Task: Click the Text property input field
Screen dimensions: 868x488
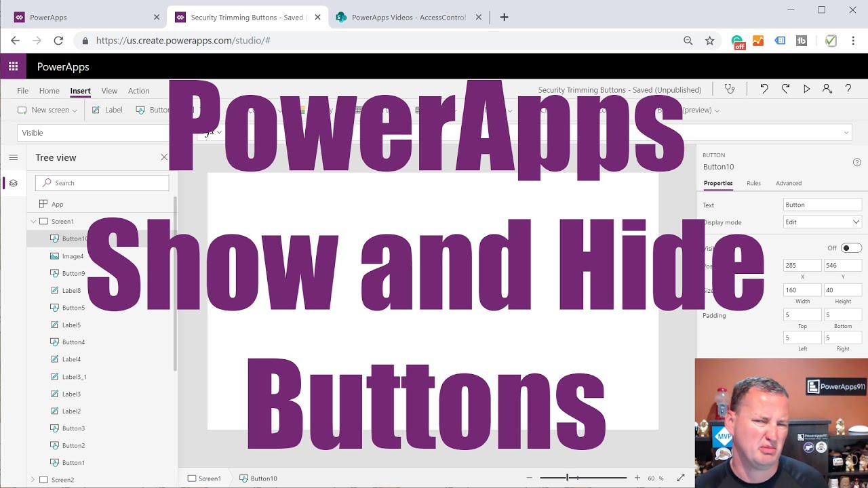Action: pyautogui.click(x=822, y=205)
